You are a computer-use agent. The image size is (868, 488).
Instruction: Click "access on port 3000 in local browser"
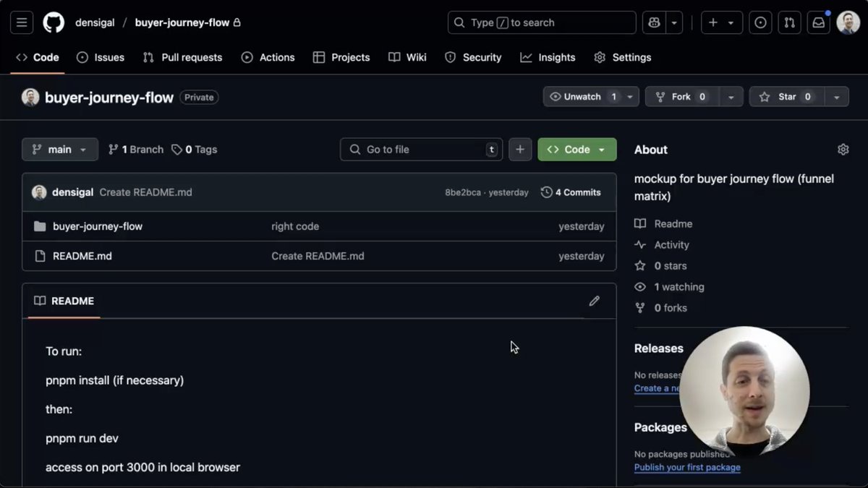pyautogui.click(x=142, y=467)
